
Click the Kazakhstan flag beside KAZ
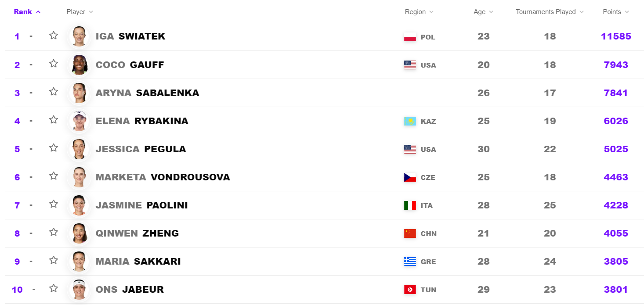[x=410, y=121]
